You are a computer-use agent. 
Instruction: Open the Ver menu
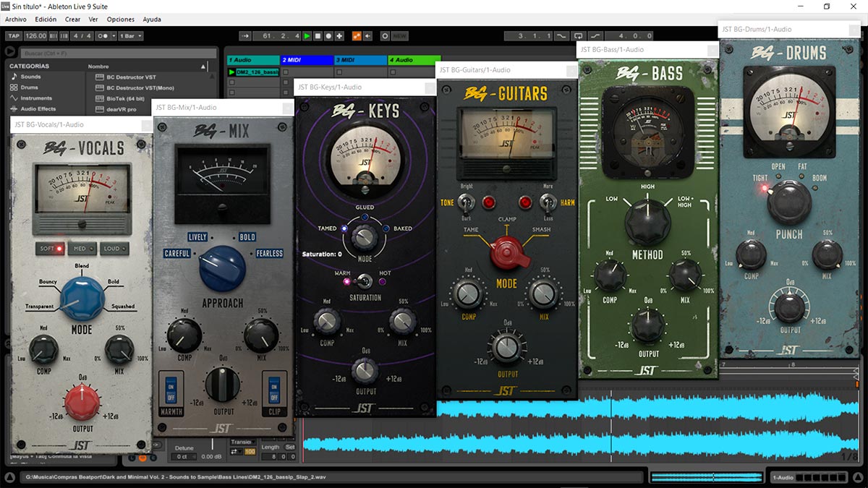click(93, 20)
